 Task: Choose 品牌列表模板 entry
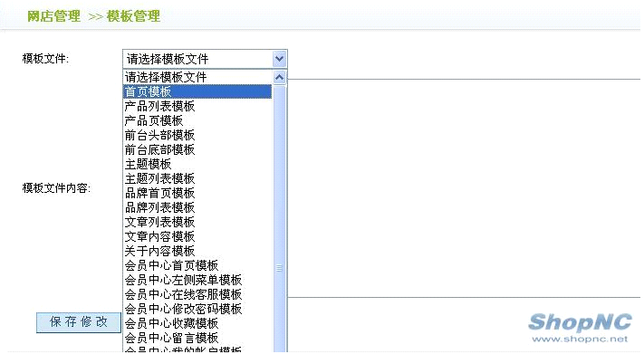pos(197,207)
